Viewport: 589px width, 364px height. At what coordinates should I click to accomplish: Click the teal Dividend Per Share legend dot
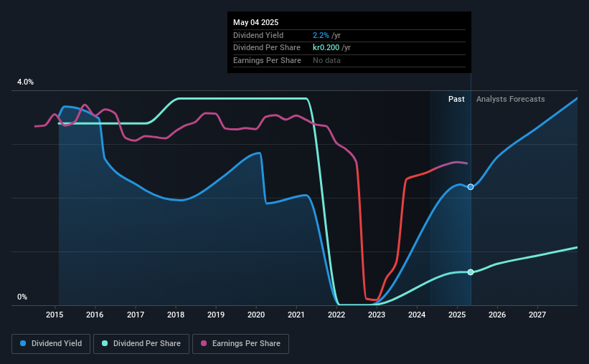coord(105,343)
